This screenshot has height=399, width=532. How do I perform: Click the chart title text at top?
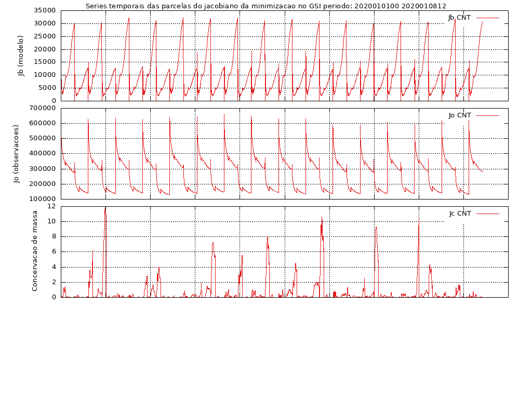pyautogui.click(x=265, y=6)
